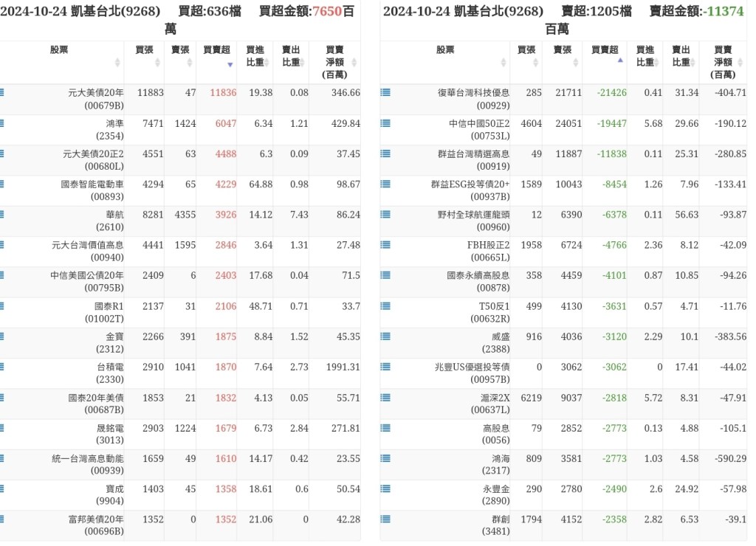
Task: Sort 買超 table by 買進比重 header
Action: [x=255, y=56]
